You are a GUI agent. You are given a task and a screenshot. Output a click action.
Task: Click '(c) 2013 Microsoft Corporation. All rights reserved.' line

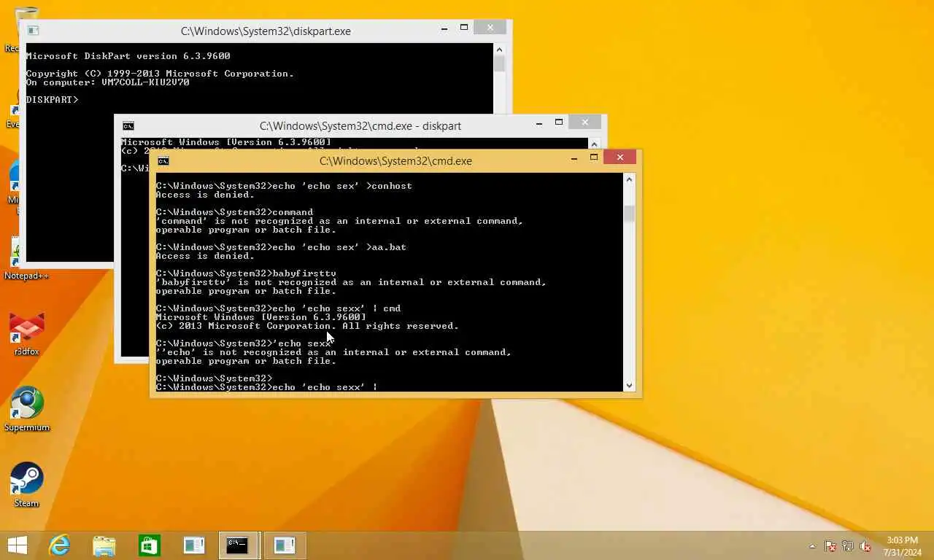(307, 326)
